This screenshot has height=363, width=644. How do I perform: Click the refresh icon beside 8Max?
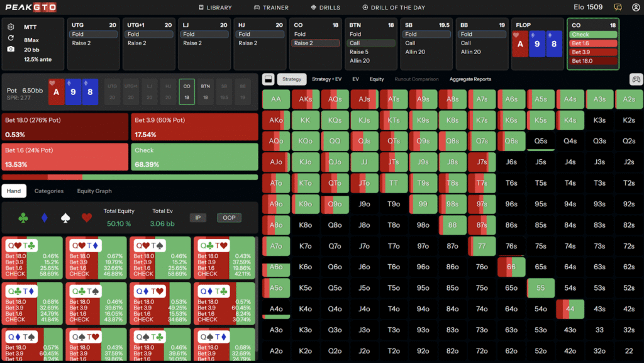tap(11, 38)
